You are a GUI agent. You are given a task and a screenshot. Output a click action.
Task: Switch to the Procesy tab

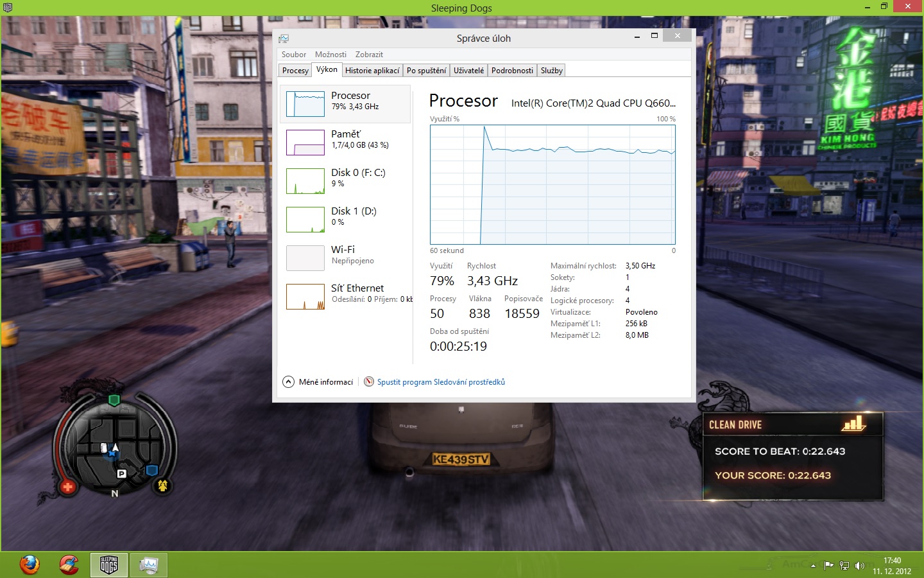click(x=295, y=71)
